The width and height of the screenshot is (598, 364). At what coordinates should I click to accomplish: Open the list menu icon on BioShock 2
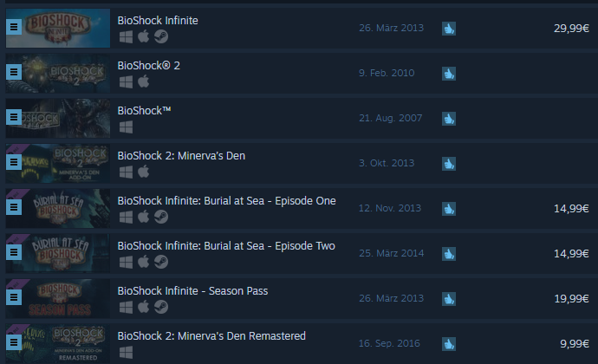pos(14,72)
